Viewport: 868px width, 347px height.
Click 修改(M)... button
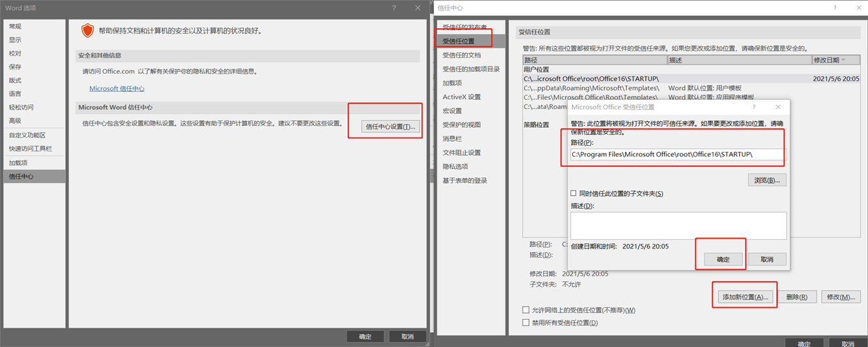click(841, 297)
